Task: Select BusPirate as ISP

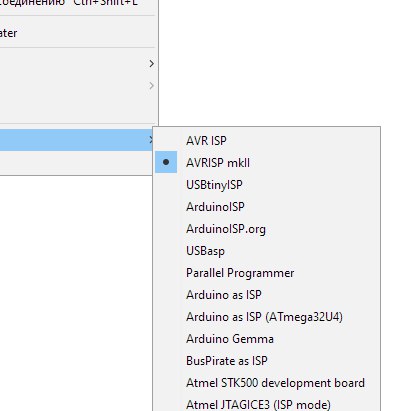Action: [x=266, y=360]
